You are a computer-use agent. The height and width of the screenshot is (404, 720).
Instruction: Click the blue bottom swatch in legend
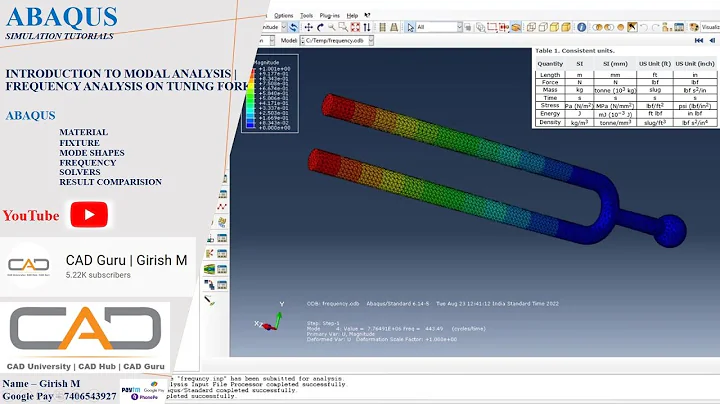coord(251,124)
